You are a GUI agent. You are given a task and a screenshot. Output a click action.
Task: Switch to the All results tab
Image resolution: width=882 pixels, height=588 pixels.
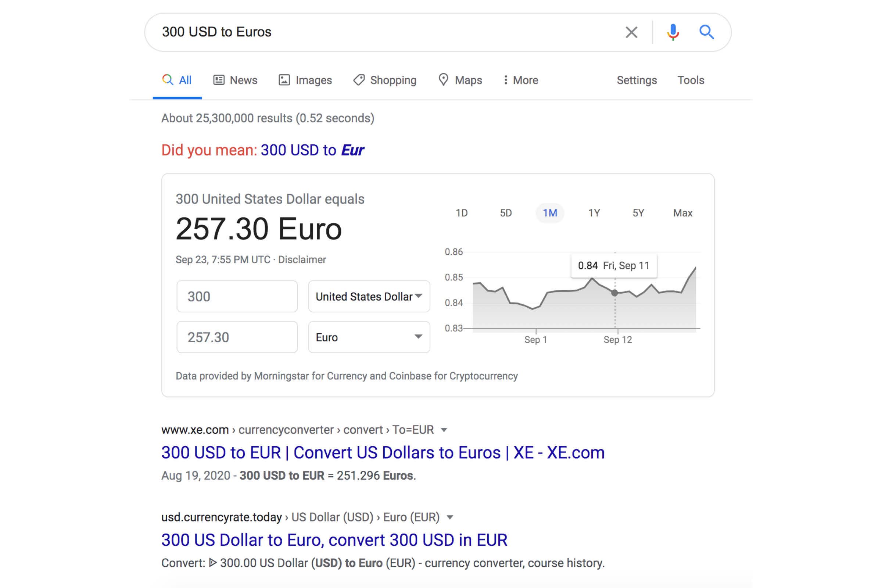pos(177,80)
